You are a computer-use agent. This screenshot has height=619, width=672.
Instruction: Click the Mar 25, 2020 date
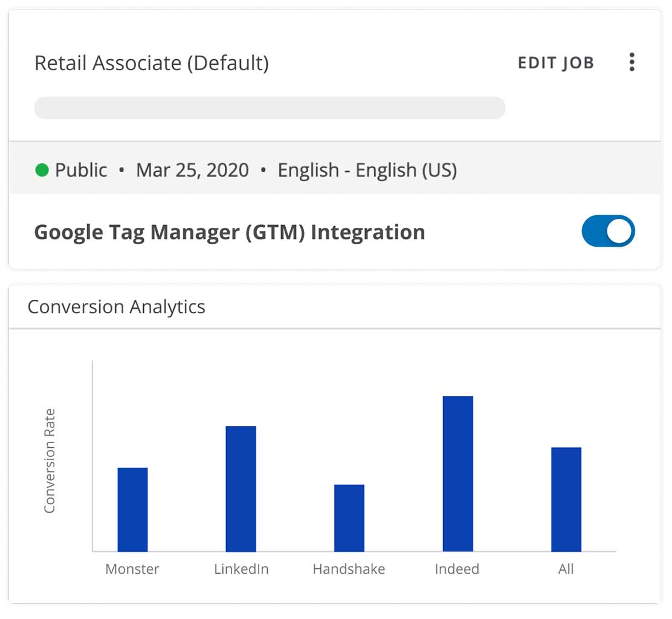[192, 170]
